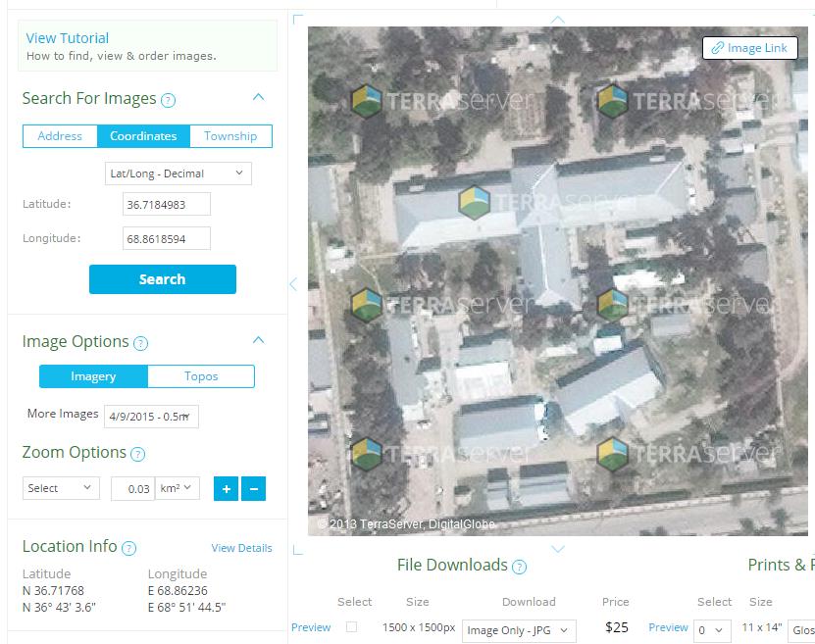Select the E 68° 51' 44.5" text
This screenshot has height=644, width=815.
(187, 607)
